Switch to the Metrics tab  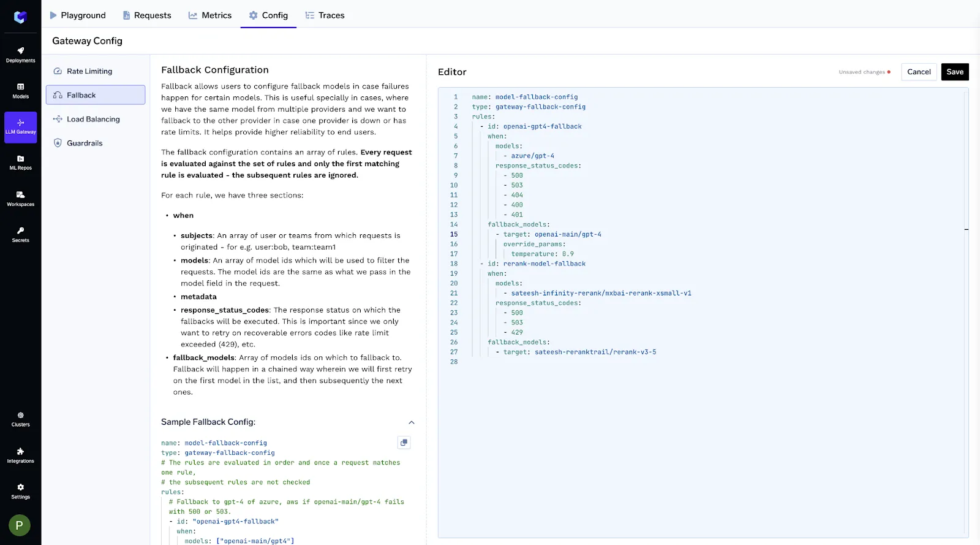210,15
